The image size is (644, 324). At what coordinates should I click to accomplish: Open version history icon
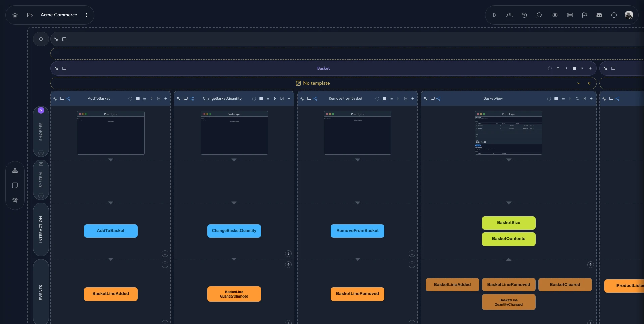[x=524, y=15]
